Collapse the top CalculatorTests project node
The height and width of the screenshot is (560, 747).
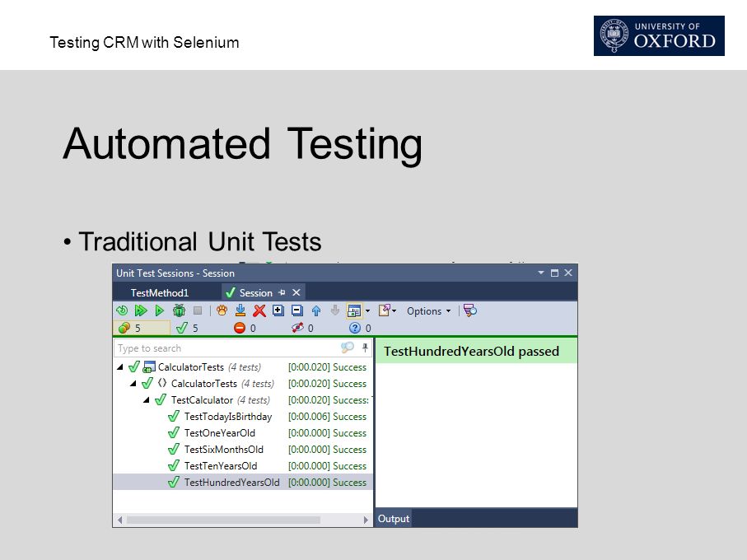pyautogui.click(x=120, y=367)
